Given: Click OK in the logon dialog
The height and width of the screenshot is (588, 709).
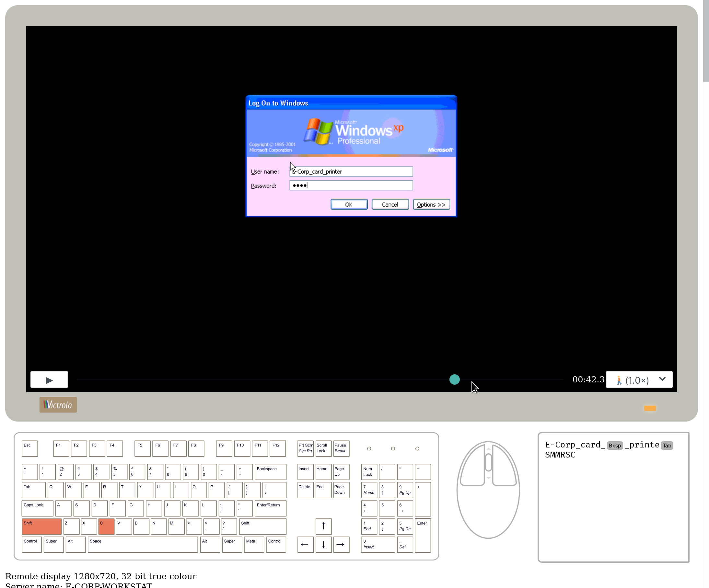Looking at the screenshot, I should coord(349,204).
